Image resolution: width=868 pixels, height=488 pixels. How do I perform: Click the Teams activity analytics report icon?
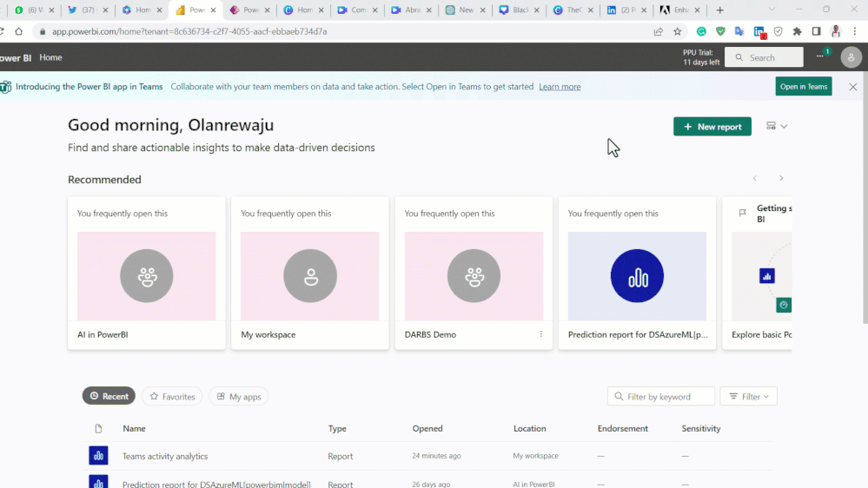click(x=98, y=455)
